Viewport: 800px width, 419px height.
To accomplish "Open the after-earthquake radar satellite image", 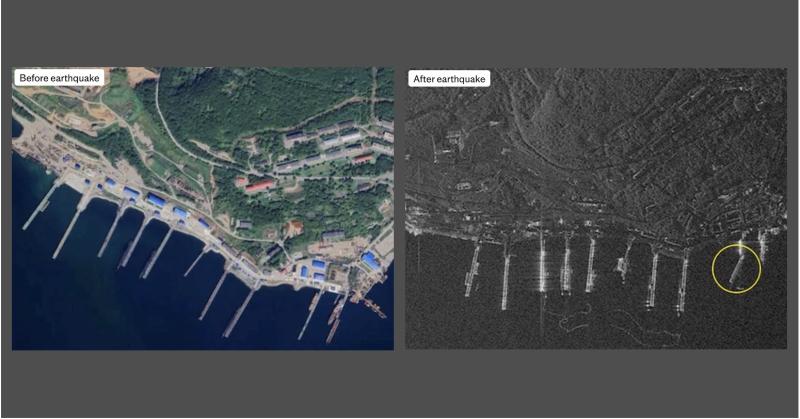I will pos(595,208).
